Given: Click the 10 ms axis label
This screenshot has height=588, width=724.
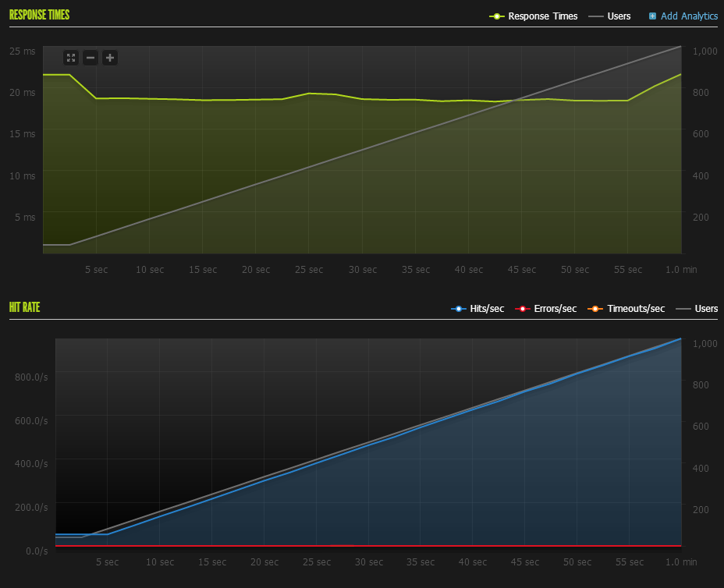Looking at the screenshot, I should pos(22,175).
